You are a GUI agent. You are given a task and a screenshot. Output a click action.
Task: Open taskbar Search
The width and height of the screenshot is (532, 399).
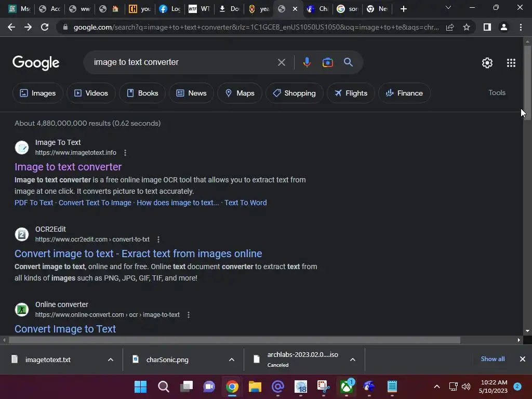tap(164, 387)
